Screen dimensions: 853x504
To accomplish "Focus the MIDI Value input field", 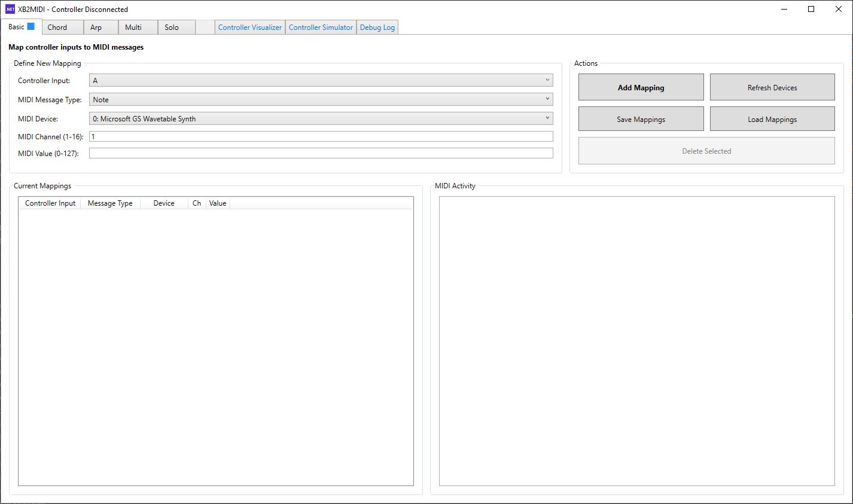I will [x=321, y=154].
